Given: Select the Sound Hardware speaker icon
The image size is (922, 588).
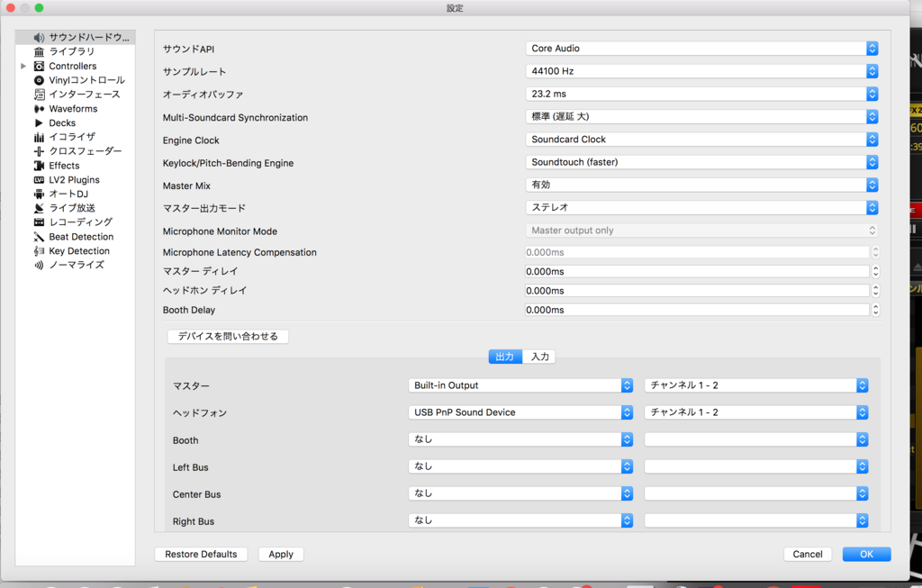Looking at the screenshot, I should pos(39,38).
